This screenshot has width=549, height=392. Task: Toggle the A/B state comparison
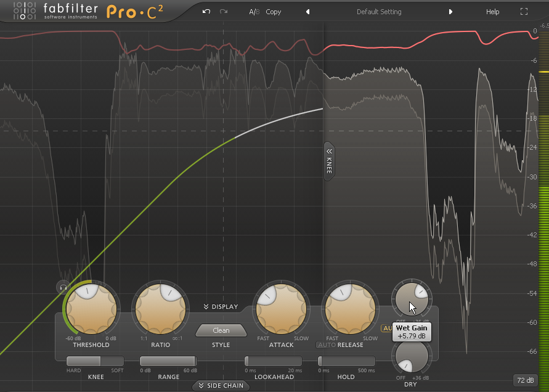[x=254, y=12]
